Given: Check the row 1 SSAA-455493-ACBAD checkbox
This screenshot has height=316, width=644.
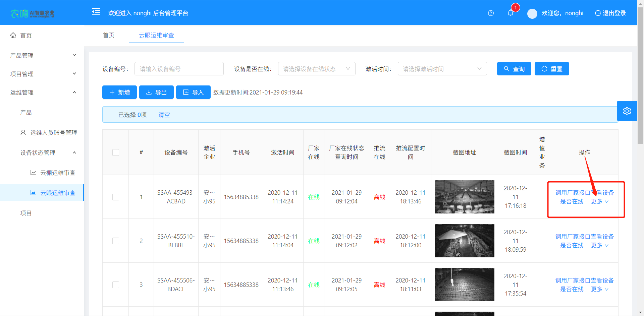Looking at the screenshot, I should [x=116, y=197].
